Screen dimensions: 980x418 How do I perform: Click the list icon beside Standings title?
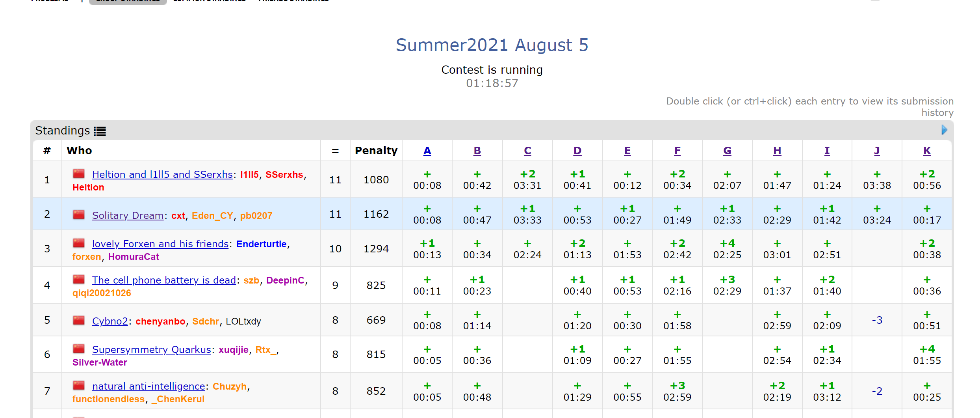100,131
